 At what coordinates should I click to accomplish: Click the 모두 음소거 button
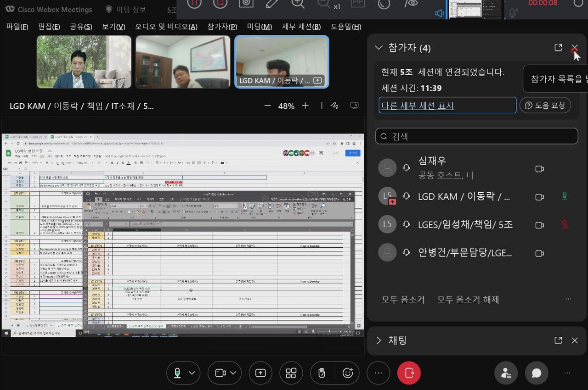[403, 299]
